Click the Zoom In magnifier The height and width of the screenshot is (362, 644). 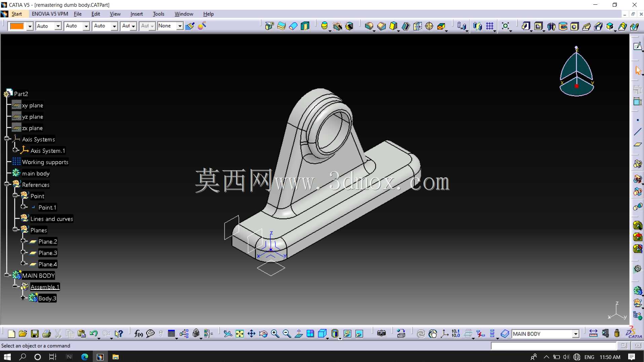click(275, 333)
